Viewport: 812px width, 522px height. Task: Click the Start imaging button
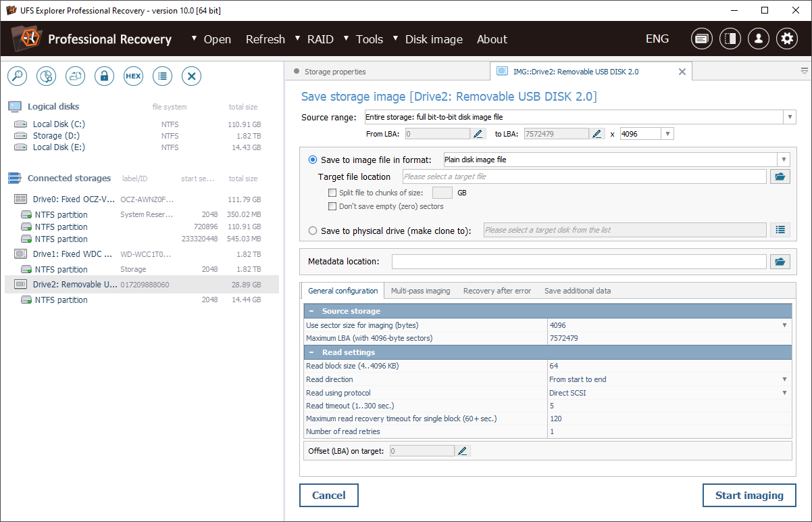pos(749,495)
